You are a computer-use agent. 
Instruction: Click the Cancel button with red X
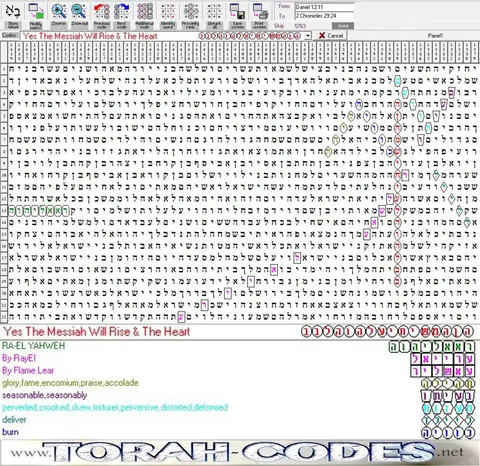point(331,36)
